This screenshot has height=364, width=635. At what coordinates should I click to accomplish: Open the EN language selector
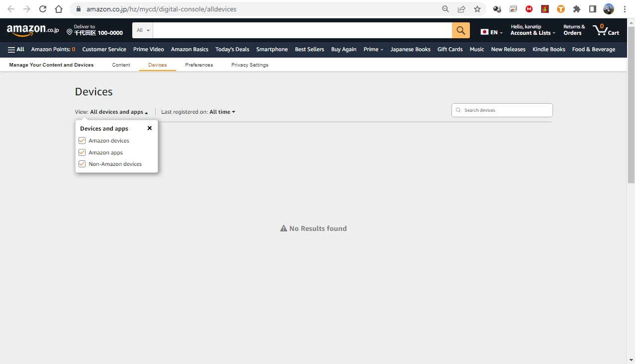[492, 32]
